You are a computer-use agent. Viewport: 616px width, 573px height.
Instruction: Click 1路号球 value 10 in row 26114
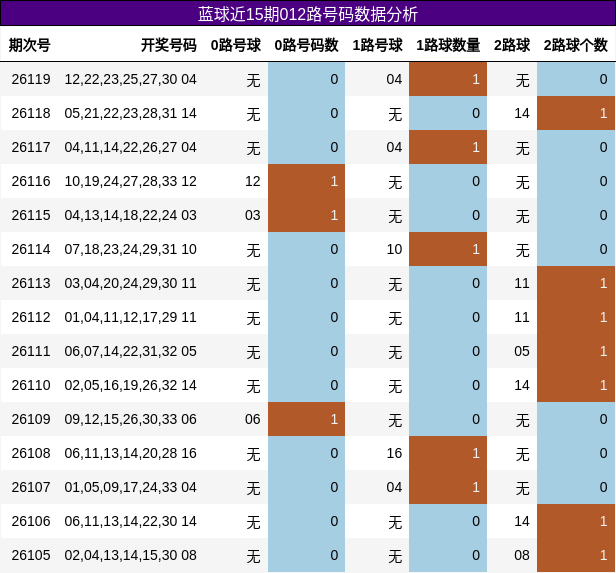394,249
